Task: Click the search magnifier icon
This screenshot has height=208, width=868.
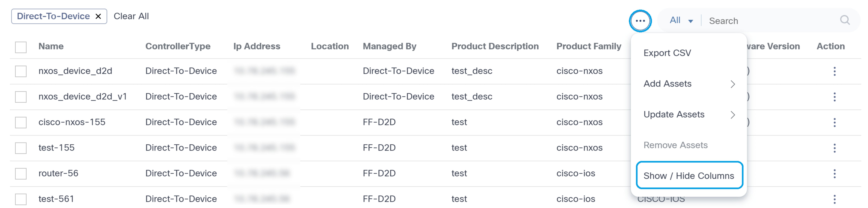Action: point(844,20)
